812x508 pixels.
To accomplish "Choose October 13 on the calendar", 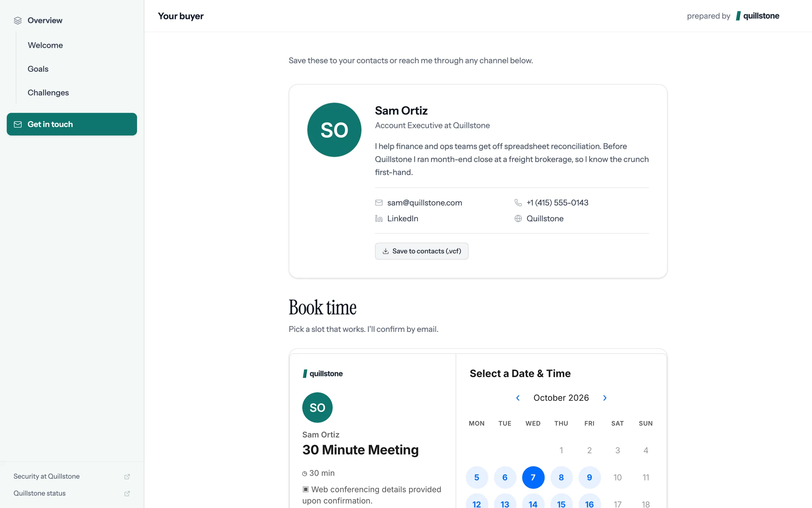I will 505,501.
